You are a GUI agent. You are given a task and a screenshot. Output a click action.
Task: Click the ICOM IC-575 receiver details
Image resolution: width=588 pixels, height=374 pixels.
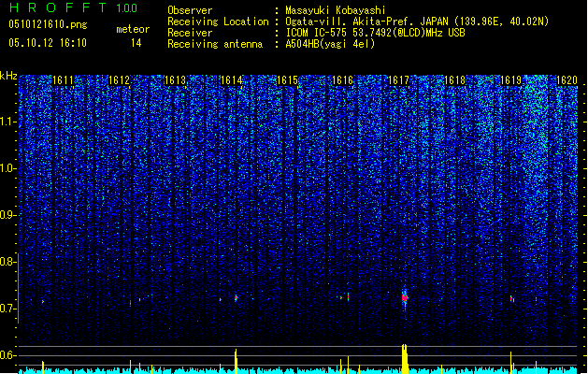375,33
